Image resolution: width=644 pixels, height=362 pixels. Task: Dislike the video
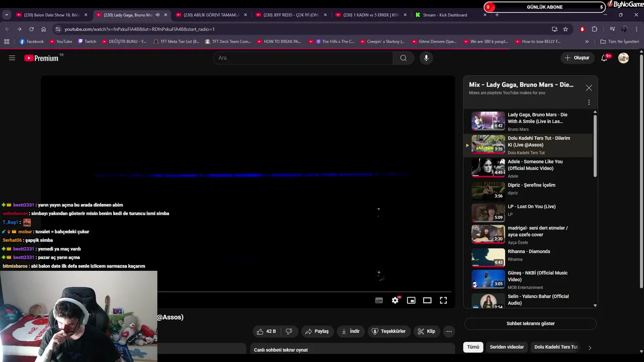(x=289, y=331)
